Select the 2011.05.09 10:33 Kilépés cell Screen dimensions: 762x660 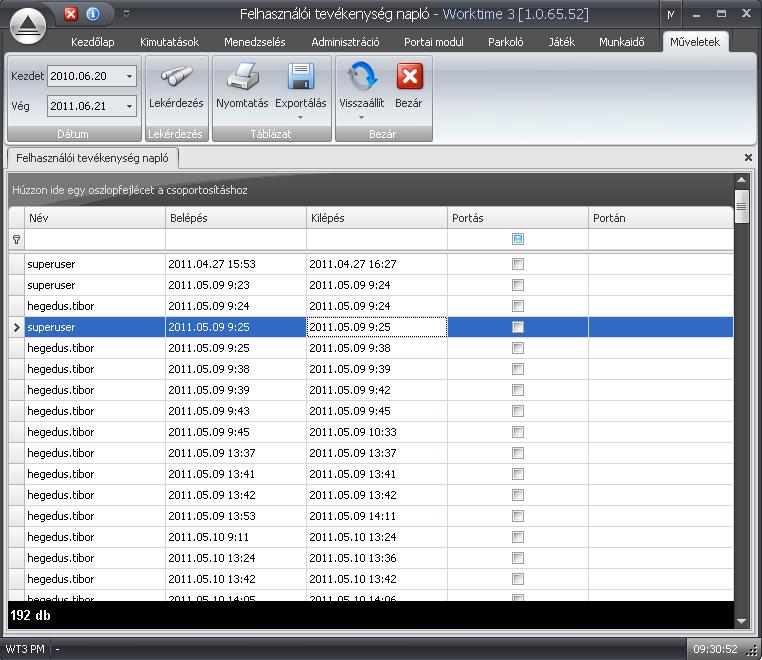(x=377, y=432)
